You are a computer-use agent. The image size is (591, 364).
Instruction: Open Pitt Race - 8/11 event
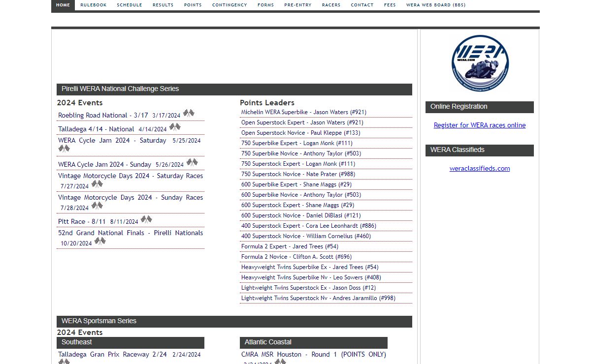click(x=82, y=221)
